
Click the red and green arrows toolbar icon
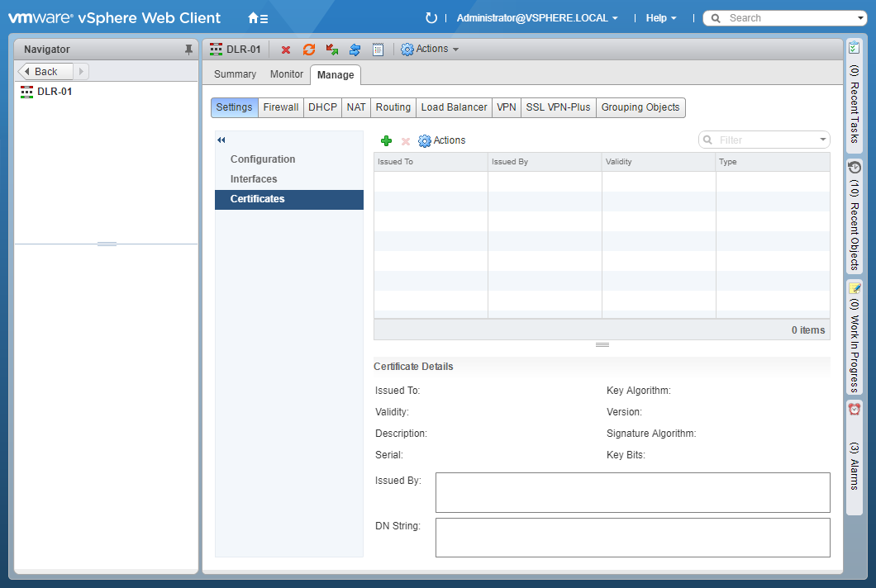pyautogui.click(x=332, y=50)
